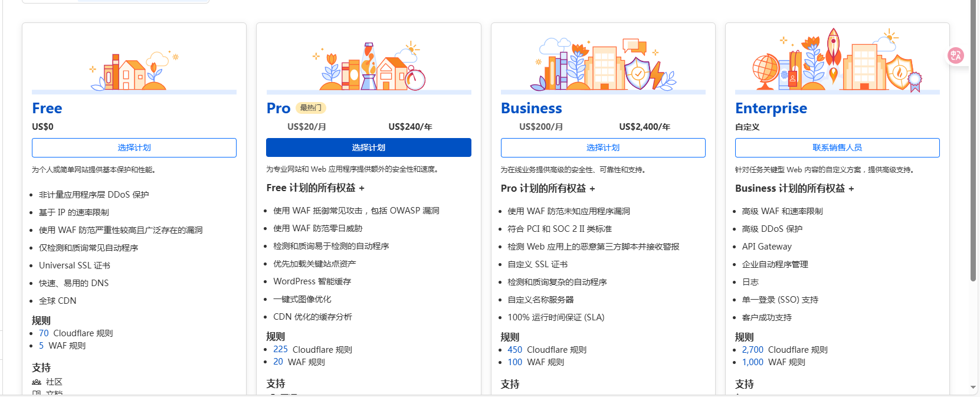This screenshot has width=980, height=397.
Task: Click the US$0 price text
Action: pos(42,127)
